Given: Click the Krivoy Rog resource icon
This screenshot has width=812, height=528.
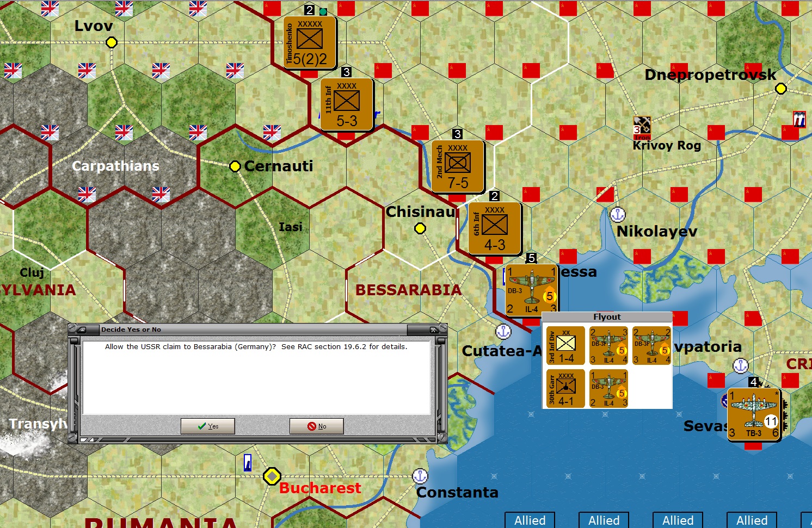Looking at the screenshot, I should click(642, 128).
